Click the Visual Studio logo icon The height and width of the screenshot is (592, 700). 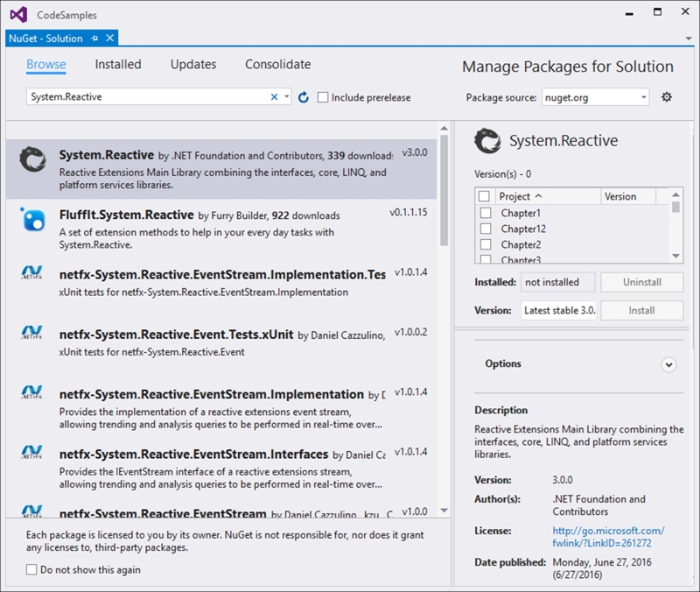pos(18,15)
